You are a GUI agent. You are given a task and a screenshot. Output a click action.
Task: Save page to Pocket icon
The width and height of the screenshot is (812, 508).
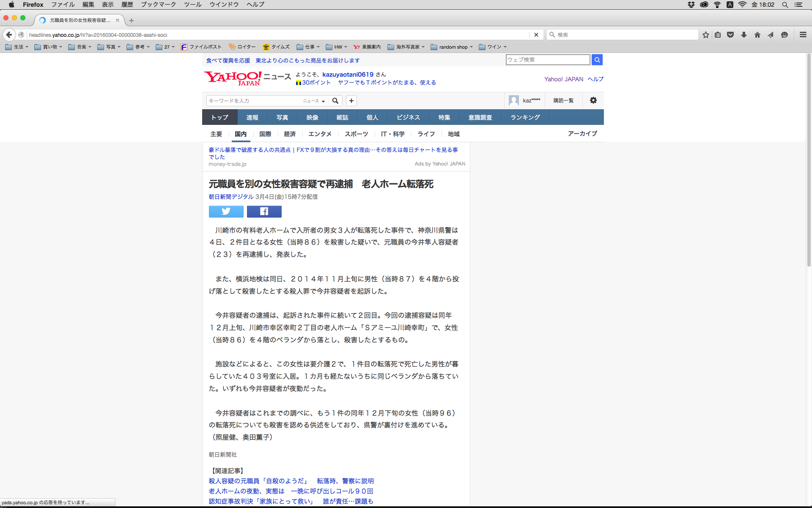click(730, 35)
